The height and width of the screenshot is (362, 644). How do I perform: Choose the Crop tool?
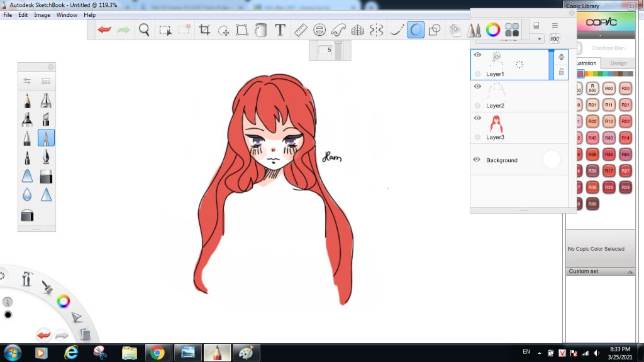click(204, 30)
